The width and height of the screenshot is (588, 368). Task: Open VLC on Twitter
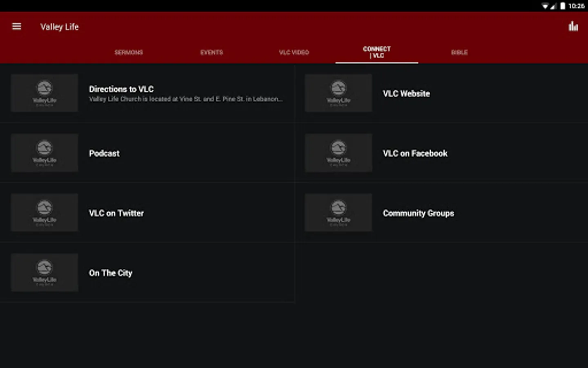147,213
